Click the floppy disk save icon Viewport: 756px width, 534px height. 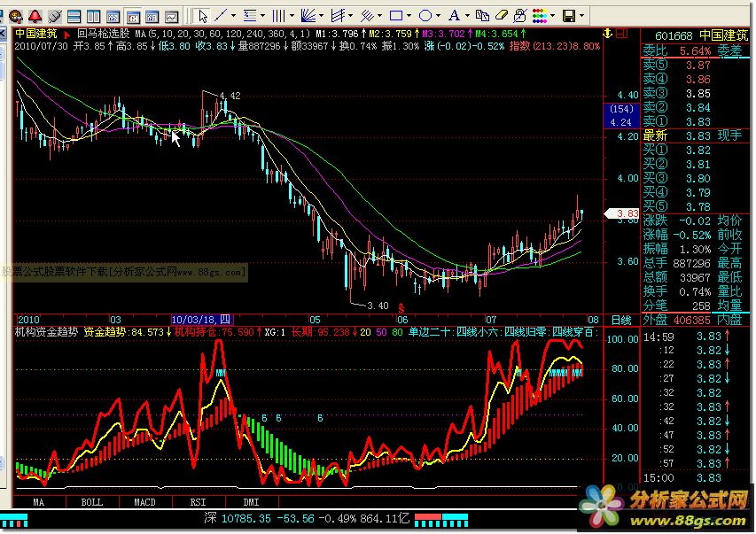(568, 15)
